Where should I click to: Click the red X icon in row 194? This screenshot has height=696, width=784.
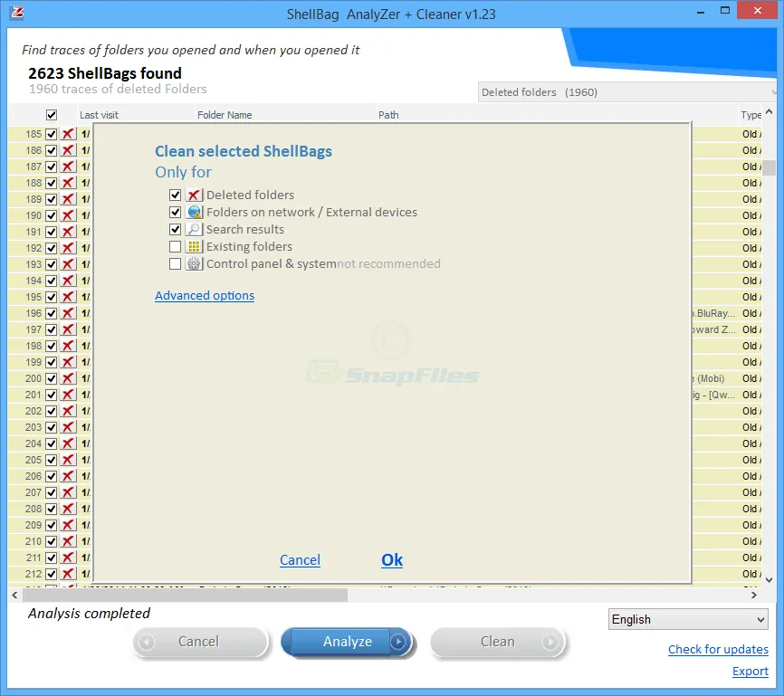[x=68, y=281]
